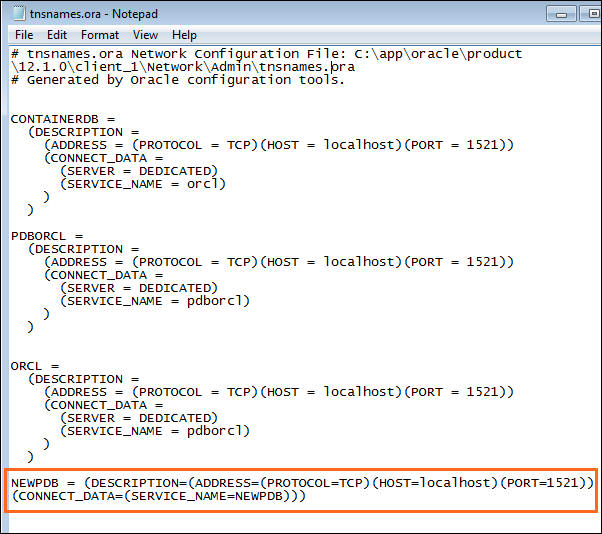The image size is (602, 534).
Task: Click '(SERVICE_NAME = orcl)' text
Action: [143, 184]
